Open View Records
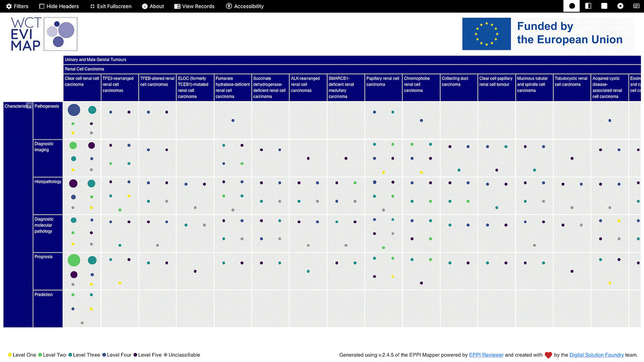 click(x=194, y=6)
